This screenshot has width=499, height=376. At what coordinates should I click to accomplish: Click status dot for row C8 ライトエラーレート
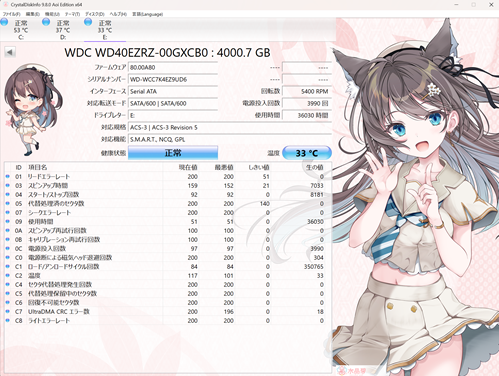(x=8, y=320)
